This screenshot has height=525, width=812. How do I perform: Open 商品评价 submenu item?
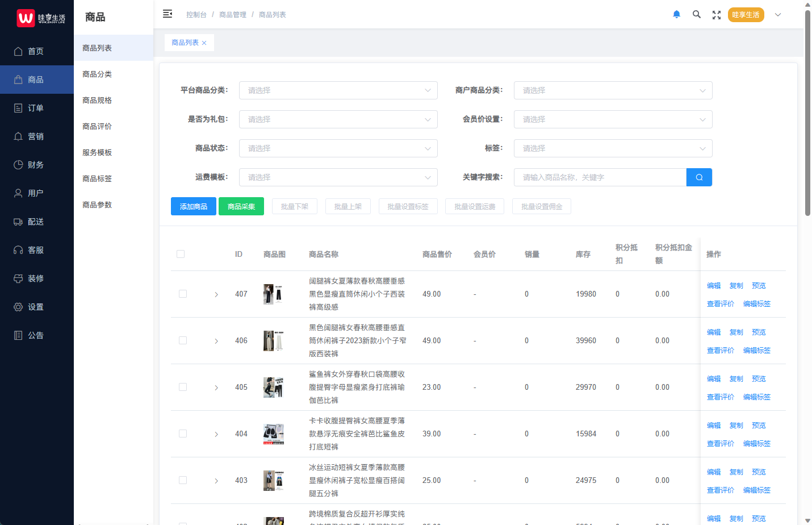point(97,127)
